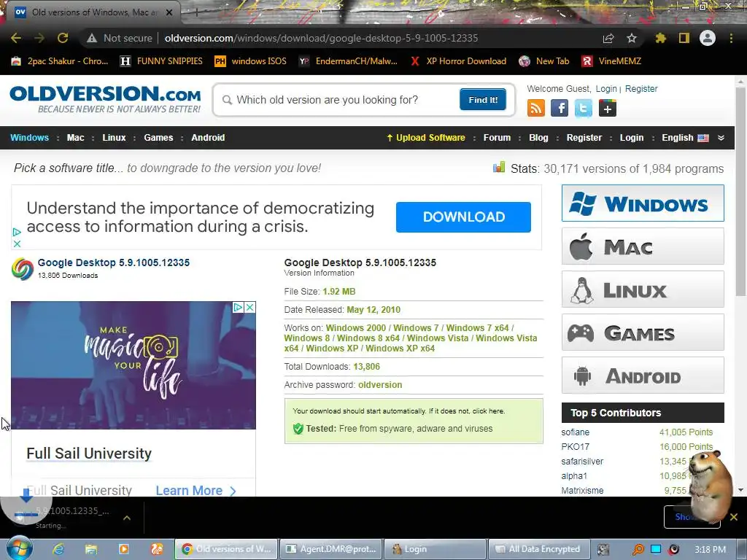This screenshot has height=560, width=747.
Task: Click contributor sofiane in Top 5 list
Action: 575,432
